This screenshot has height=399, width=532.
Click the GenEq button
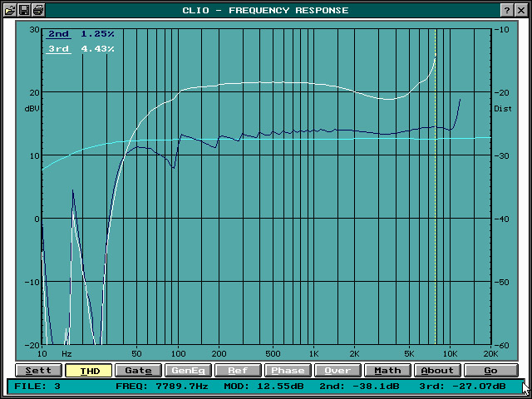tap(189, 371)
